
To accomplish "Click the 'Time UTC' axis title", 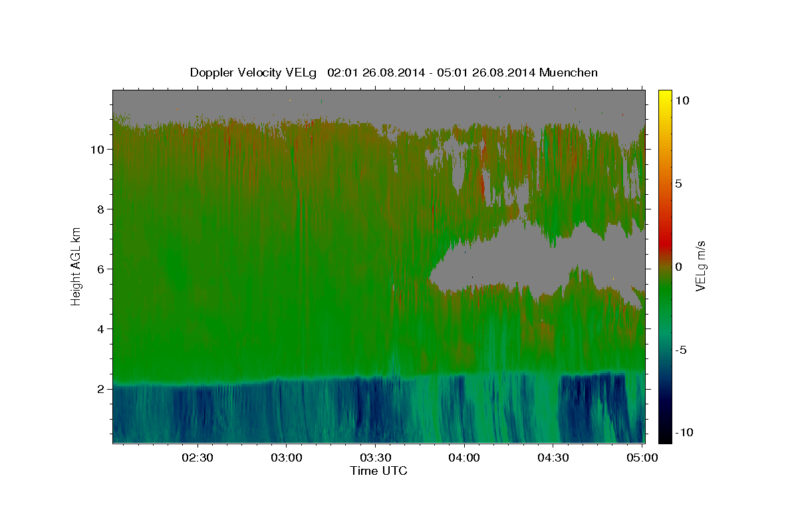I will (378, 471).
